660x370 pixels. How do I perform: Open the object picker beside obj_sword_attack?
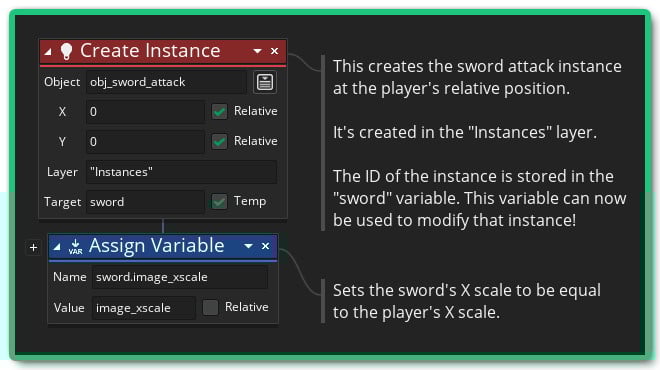point(265,82)
